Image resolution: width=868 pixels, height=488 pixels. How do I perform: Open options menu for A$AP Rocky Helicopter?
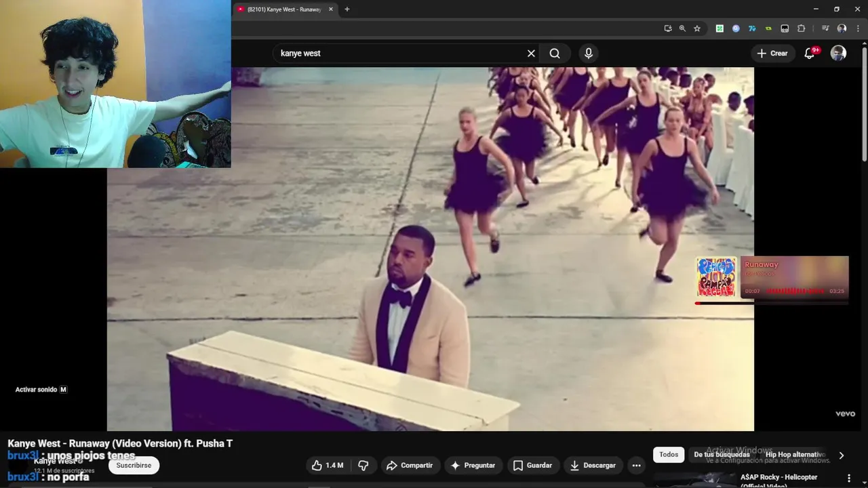pos(848,479)
